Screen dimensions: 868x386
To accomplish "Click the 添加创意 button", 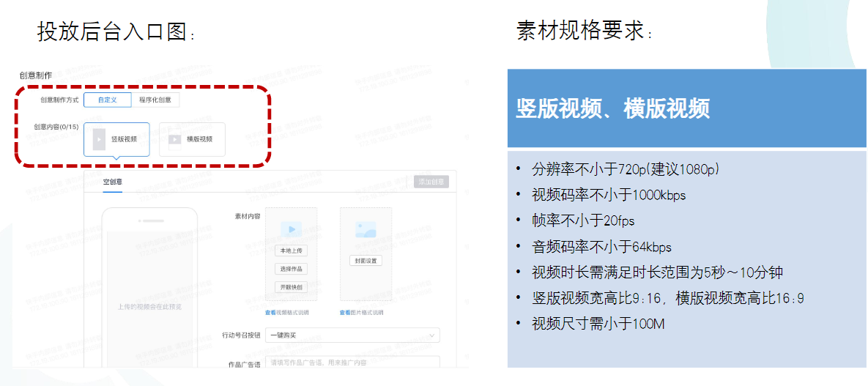I will coord(431,182).
